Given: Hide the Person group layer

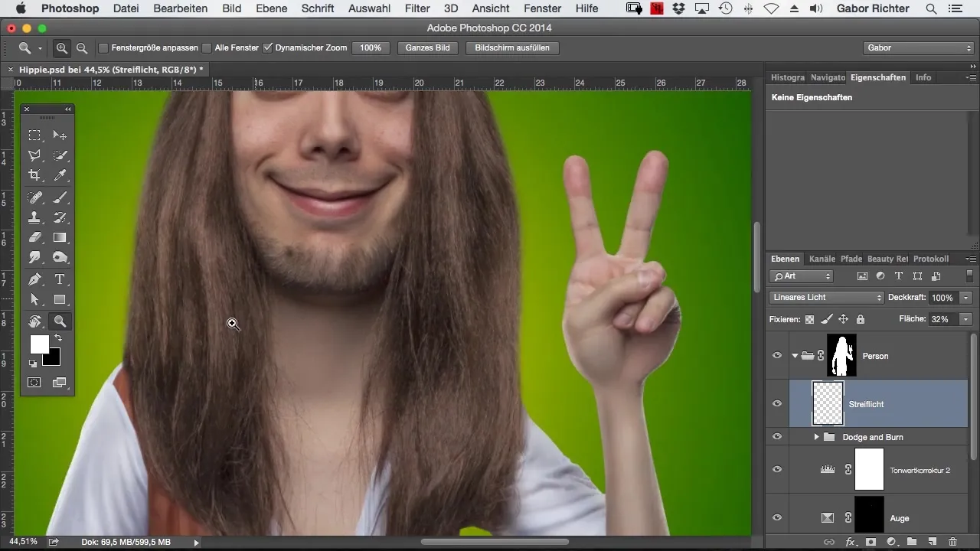Looking at the screenshot, I should coord(777,356).
